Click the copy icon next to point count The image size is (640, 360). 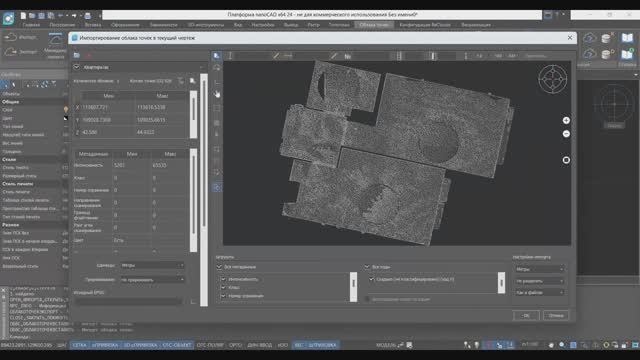pos(192,81)
